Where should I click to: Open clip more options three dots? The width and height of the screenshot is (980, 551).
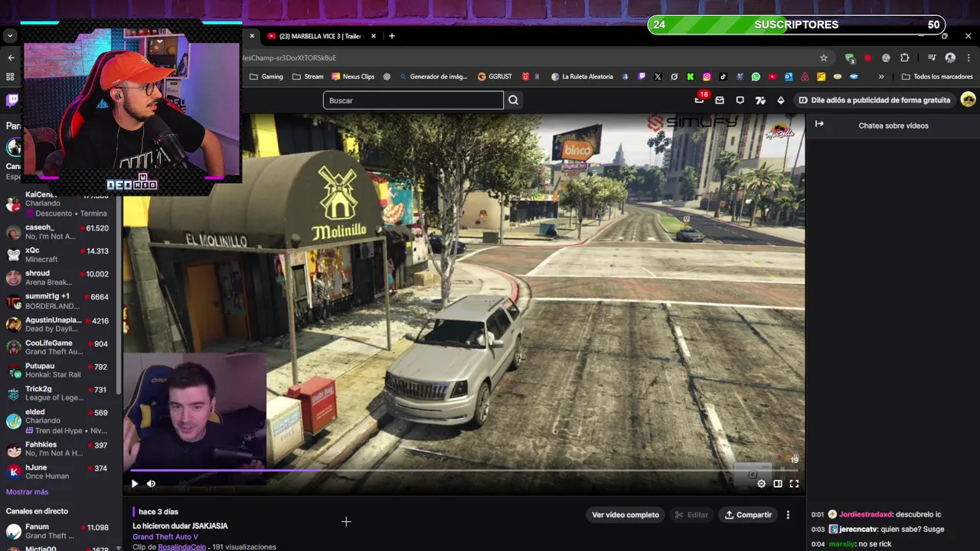(788, 515)
